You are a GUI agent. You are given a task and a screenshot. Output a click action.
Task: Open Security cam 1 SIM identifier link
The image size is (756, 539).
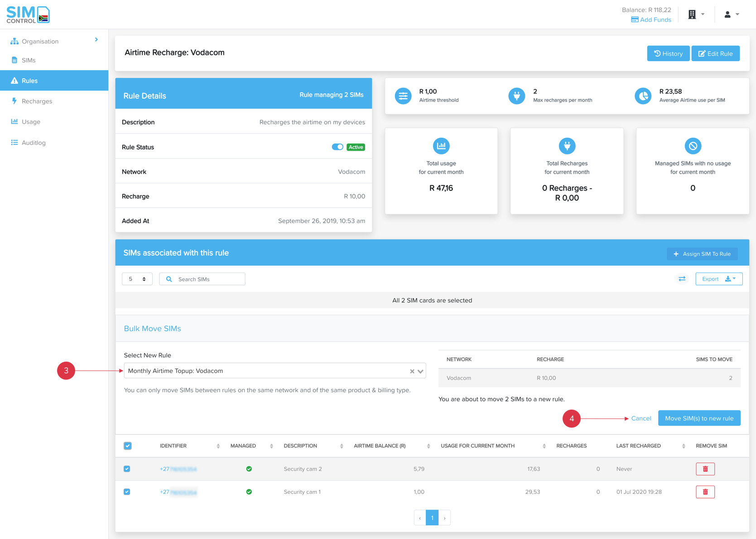[178, 492]
